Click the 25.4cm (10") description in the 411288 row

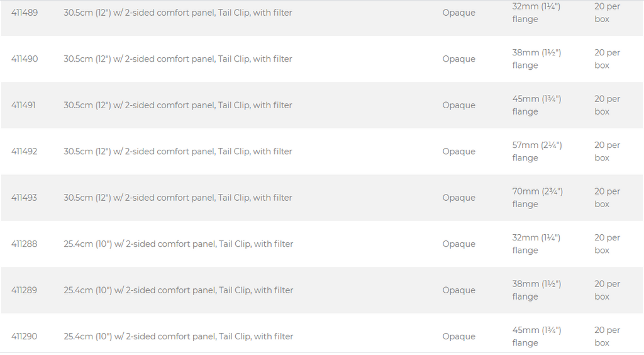tap(178, 244)
